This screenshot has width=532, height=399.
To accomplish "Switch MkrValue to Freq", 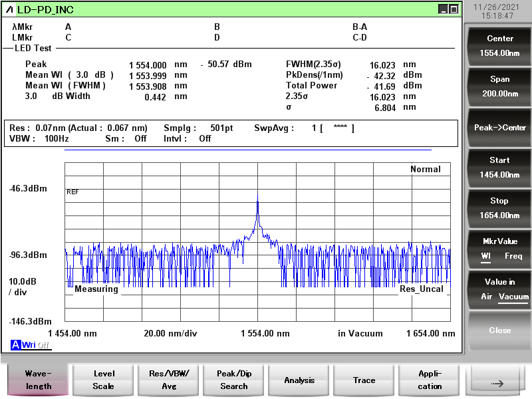I will click(513, 256).
